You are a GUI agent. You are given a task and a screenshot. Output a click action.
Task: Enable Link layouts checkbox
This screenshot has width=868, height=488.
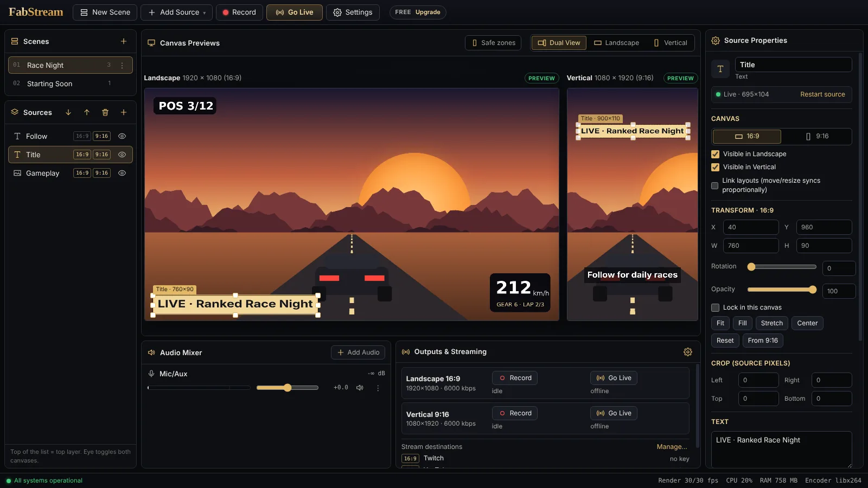point(714,185)
